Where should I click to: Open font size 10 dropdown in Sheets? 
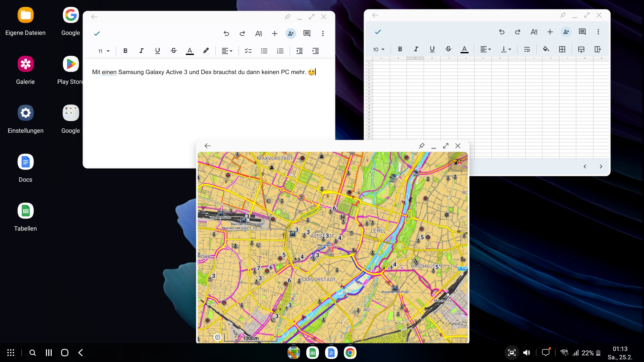click(378, 49)
